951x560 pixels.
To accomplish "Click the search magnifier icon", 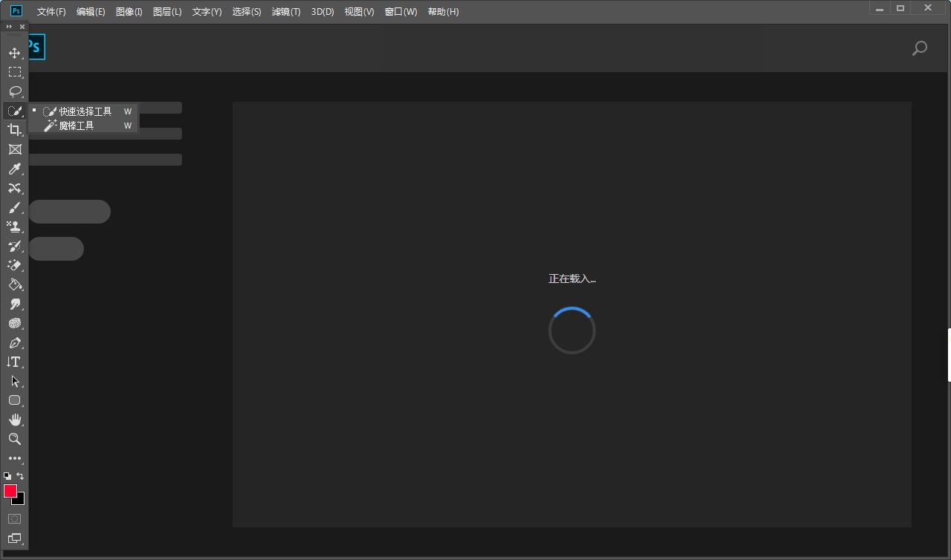I will [x=920, y=48].
